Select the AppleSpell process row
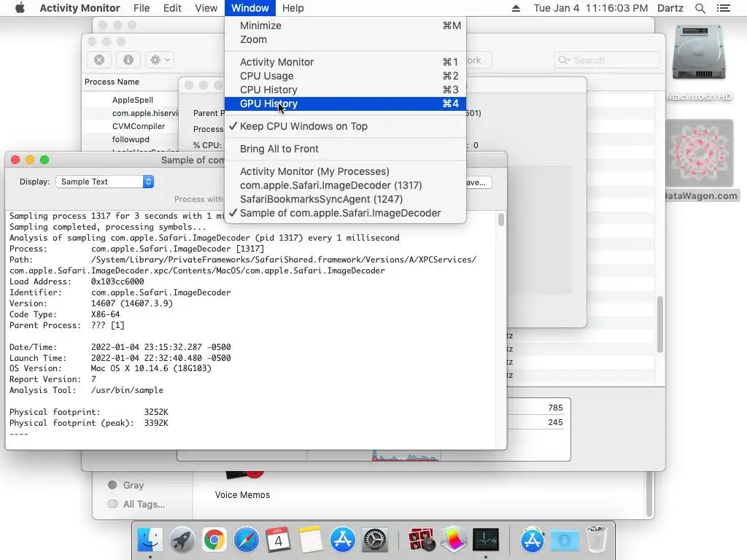Screen dimensions: 747x560 point(131,100)
